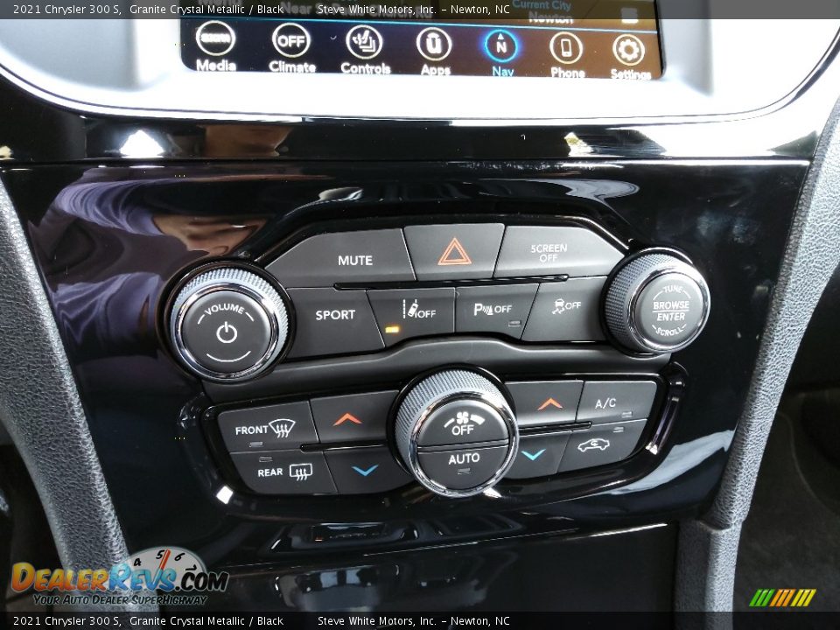Toggle lane departure OFF button
The width and height of the screenshot is (840, 630).
(x=412, y=315)
